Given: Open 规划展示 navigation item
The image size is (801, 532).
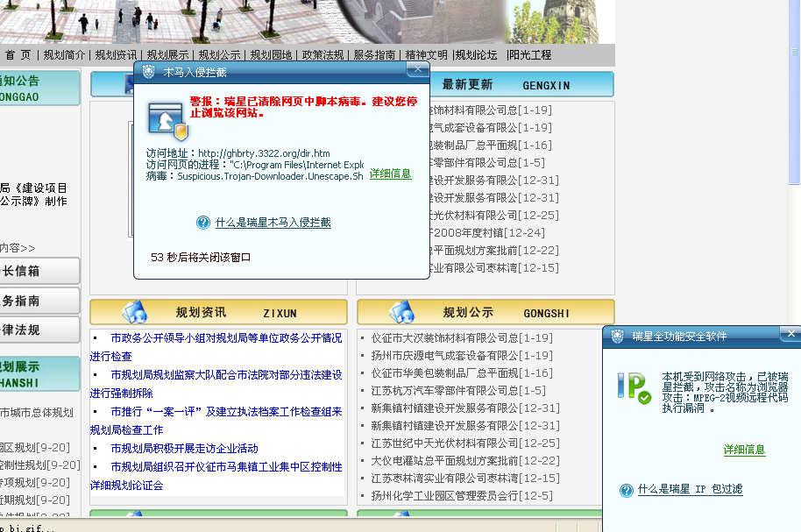Looking at the screenshot, I should pos(167,54).
